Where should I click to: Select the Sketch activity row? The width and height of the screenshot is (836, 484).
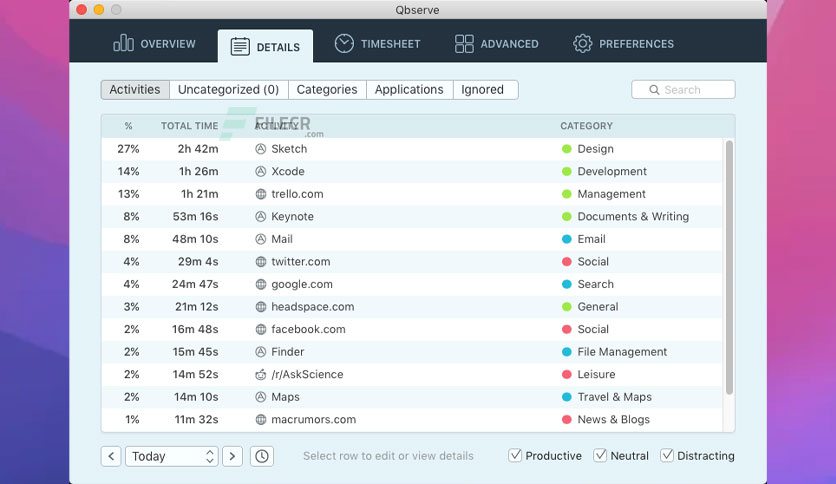(x=412, y=149)
